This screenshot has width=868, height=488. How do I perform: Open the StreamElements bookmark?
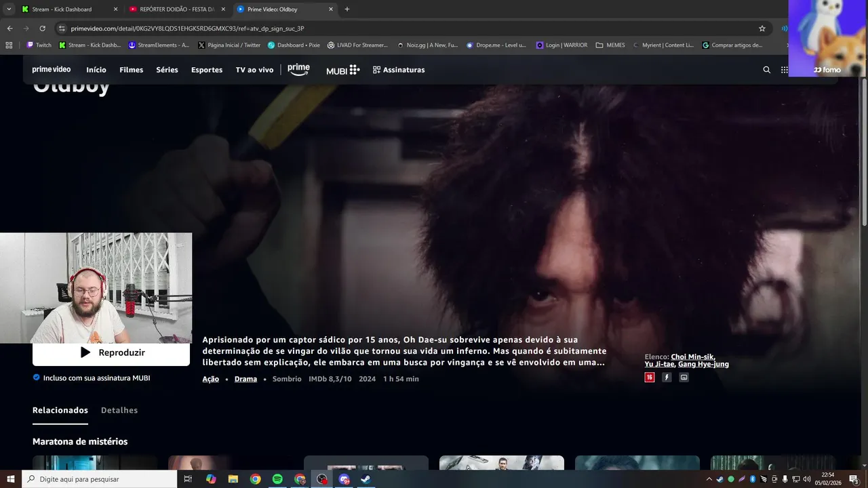[159, 45]
